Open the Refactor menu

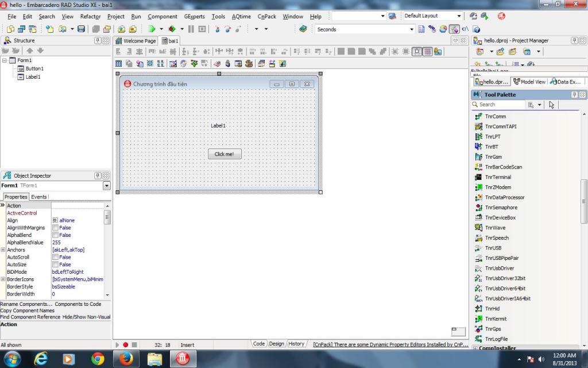click(x=90, y=17)
